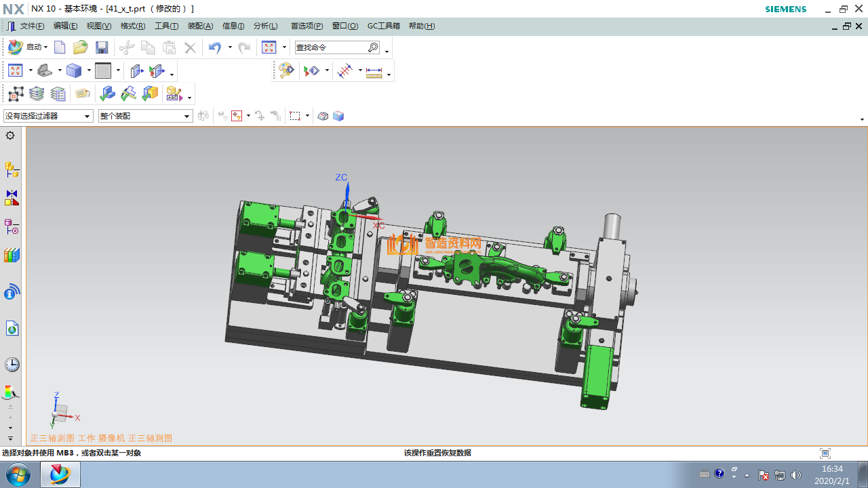Open the shaded cube rendering style dropdown arrow
Image resolution: width=868 pixels, height=488 pixels.
pos(88,71)
